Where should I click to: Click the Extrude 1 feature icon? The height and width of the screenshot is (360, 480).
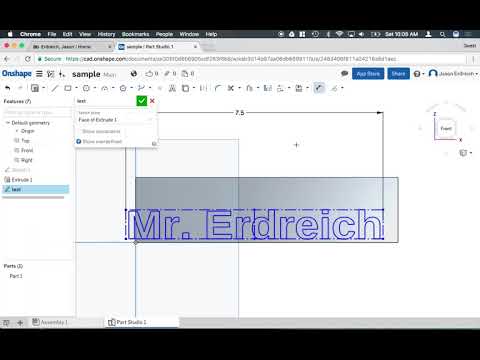coord(7,180)
